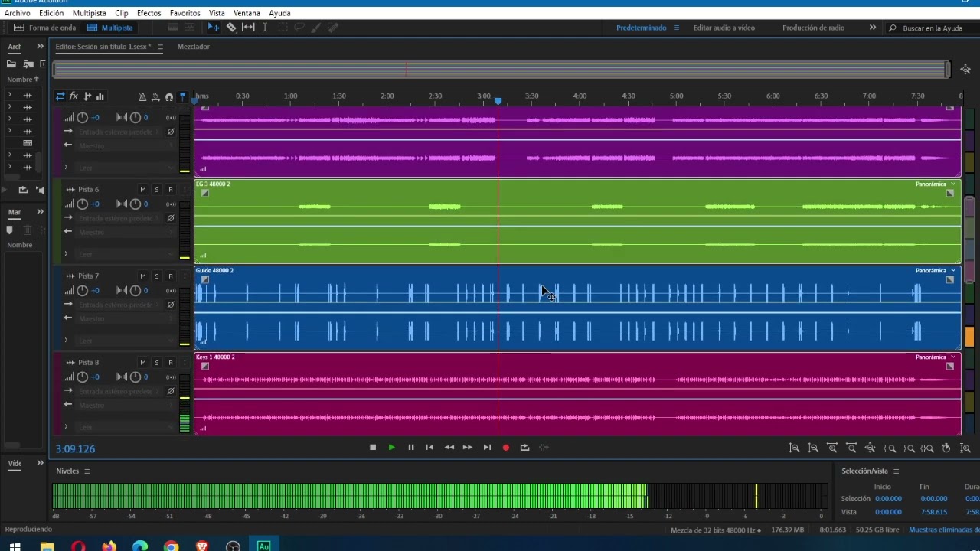Open the Favoritos menu

[185, 13]
